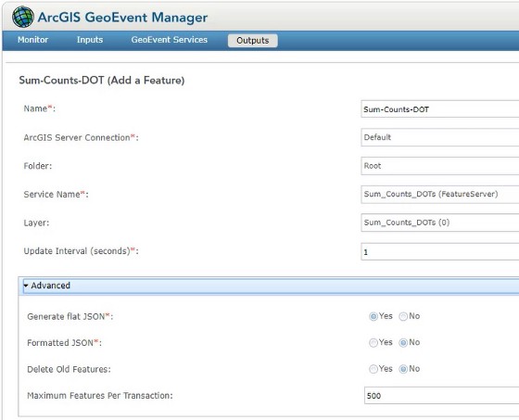Image resolution: width=519 pixels, height=420 pixels.
Task: Click the ArcGIS GeoEvent Manager title text
Action: (122, 18)
